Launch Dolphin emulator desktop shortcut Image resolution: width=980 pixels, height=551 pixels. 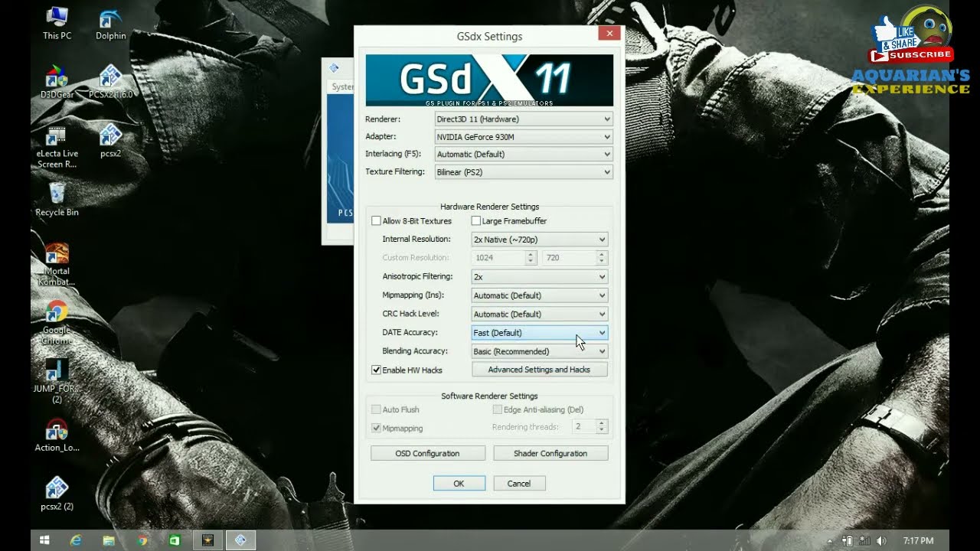click(111, 23)
